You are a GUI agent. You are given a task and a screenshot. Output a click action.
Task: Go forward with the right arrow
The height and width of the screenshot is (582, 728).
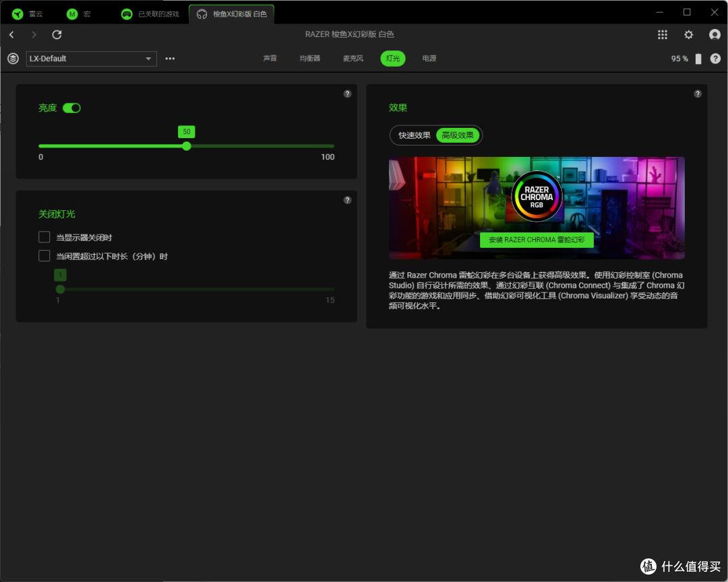pos(34,34)
